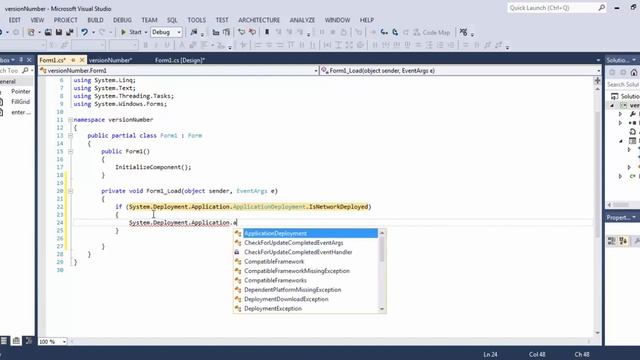Image resolution: width=640 pixels, height=360 pixels.
Task: Open the PROJECT menu
Action: click(x=65, y=20)
